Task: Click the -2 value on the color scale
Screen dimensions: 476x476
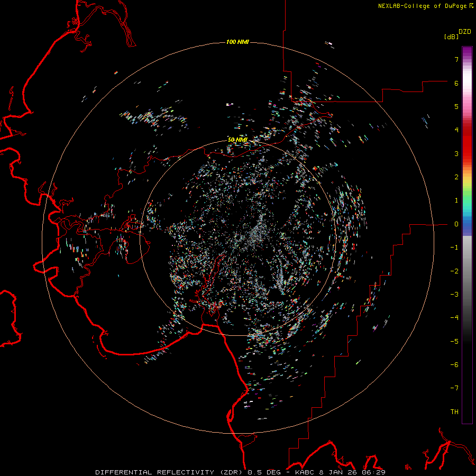Action: click(454, 271)
